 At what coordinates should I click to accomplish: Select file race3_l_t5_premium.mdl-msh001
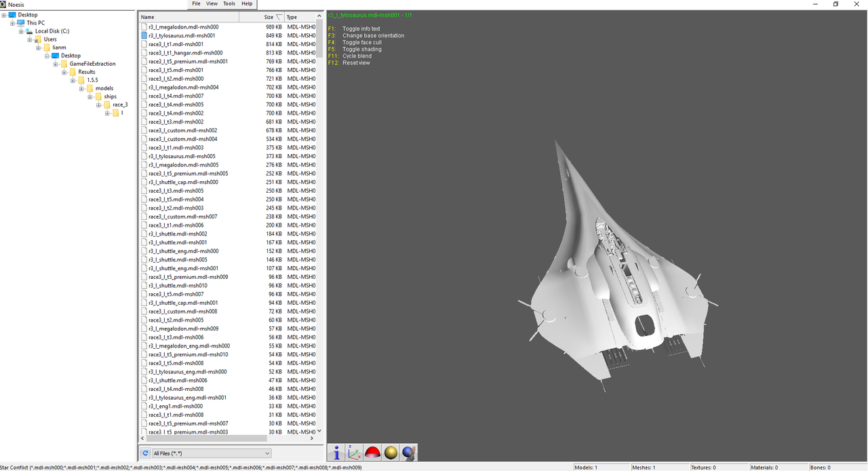tap(188, 62)
